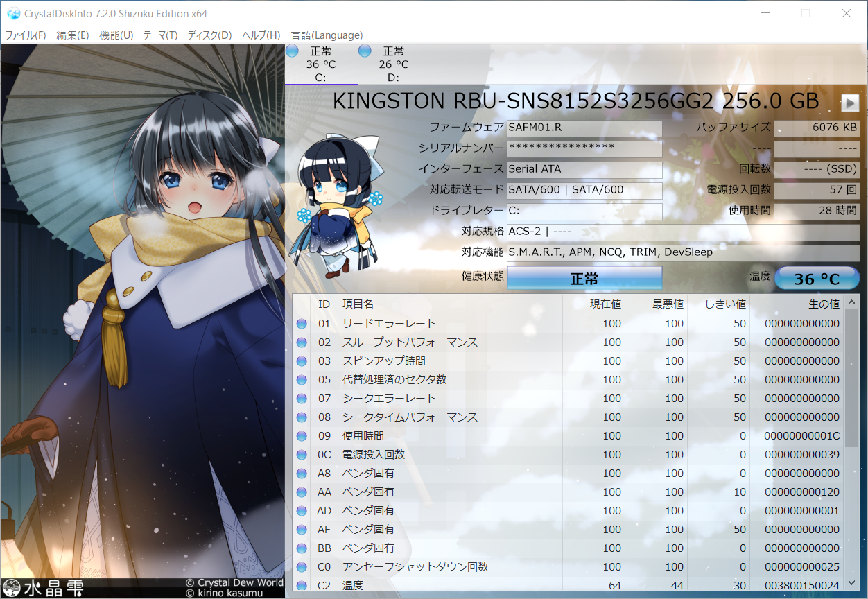
Task: Click the status orb for アンセーフシャットダウン回数
Action: [302, 567]
